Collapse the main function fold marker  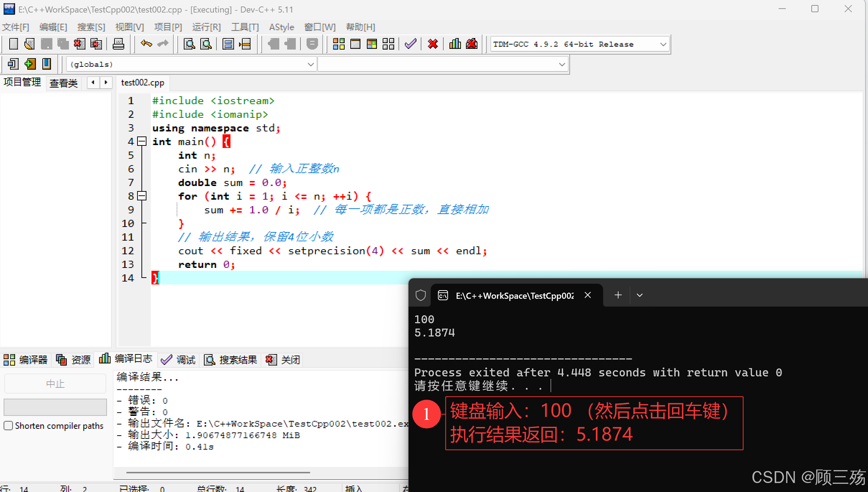coord(142,141)
